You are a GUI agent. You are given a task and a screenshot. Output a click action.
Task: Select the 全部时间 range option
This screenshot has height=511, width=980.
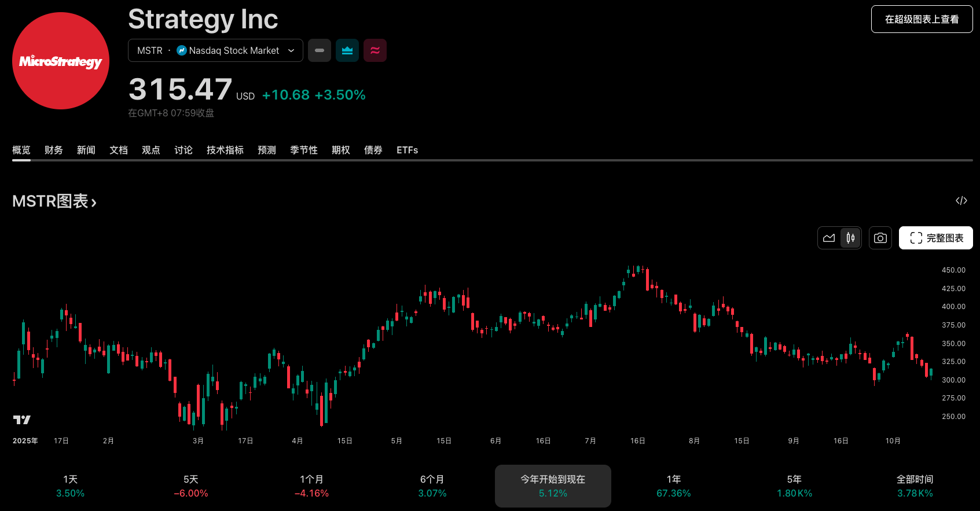(915, 486)
